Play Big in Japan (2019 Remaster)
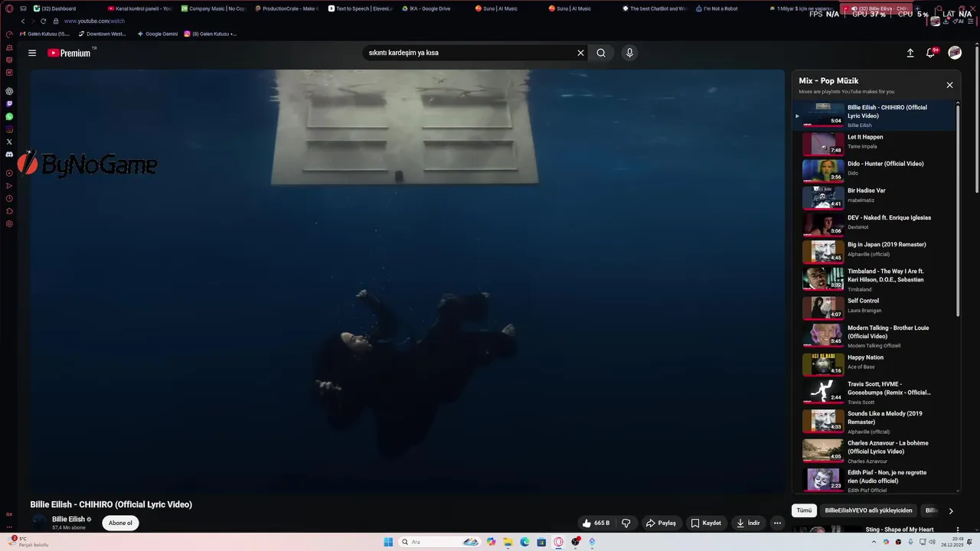The image size is (980, 551). (874, 251)
